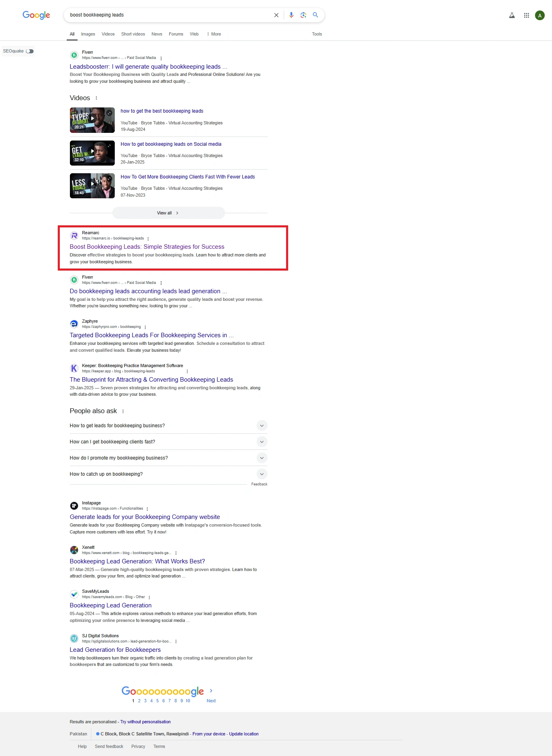Play 'Fewer Leads' video thumbnail
The width and height of the screenshot is (552, 756).
point(92,186)
